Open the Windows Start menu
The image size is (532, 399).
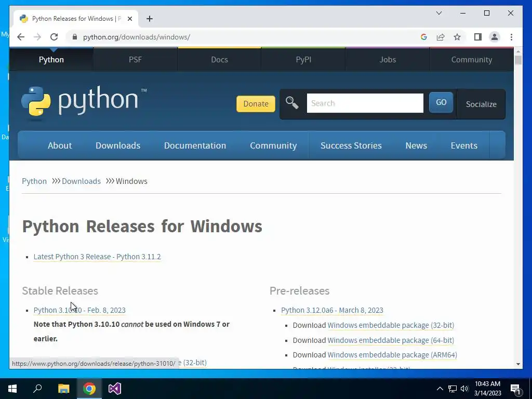click(x=12, y=389)
